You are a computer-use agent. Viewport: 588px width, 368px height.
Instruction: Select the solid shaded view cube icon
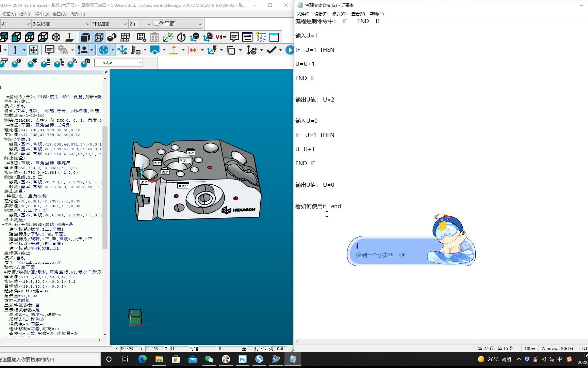click(86, 37)
